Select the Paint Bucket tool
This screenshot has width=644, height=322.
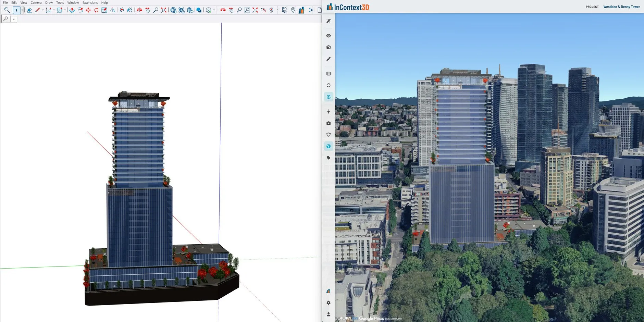click(130, 10)
